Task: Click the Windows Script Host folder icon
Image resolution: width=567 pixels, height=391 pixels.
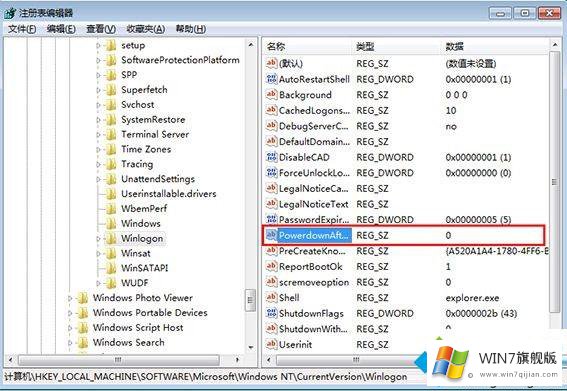Action: click(83, 328)
